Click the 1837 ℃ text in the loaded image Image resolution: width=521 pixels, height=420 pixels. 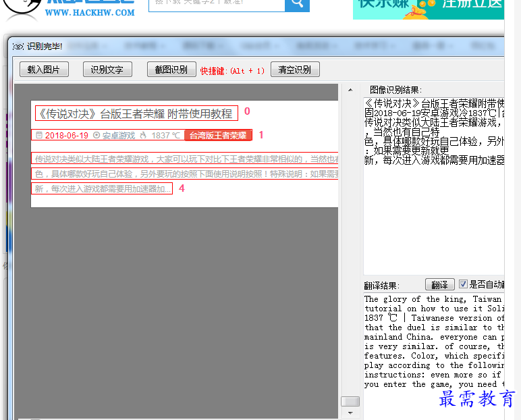point(165,135)
